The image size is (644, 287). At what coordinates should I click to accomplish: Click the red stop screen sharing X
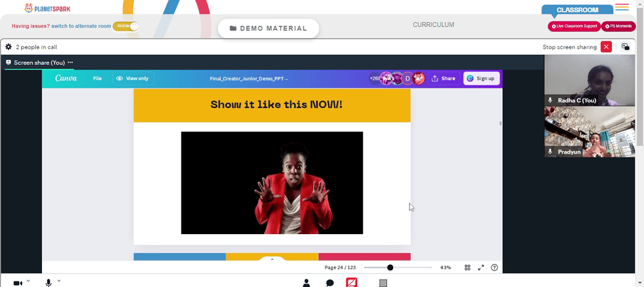point(606,47)
